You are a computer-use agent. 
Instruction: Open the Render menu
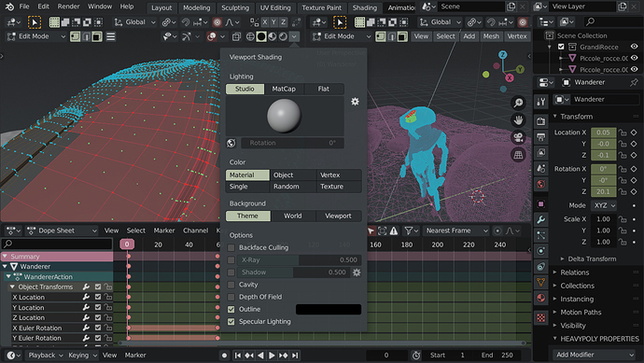point(68,7)
